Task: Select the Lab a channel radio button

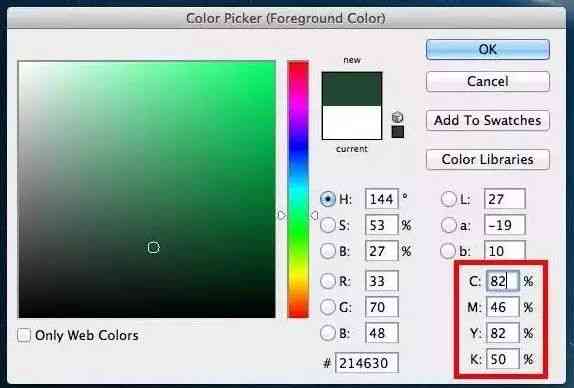Action: (x=448, y=225)
